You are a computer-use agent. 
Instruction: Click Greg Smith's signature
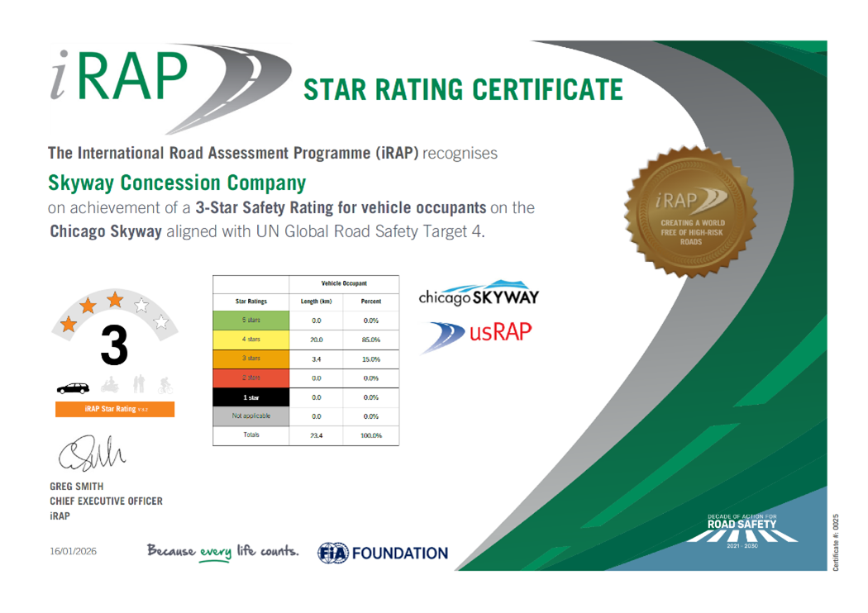90,452
